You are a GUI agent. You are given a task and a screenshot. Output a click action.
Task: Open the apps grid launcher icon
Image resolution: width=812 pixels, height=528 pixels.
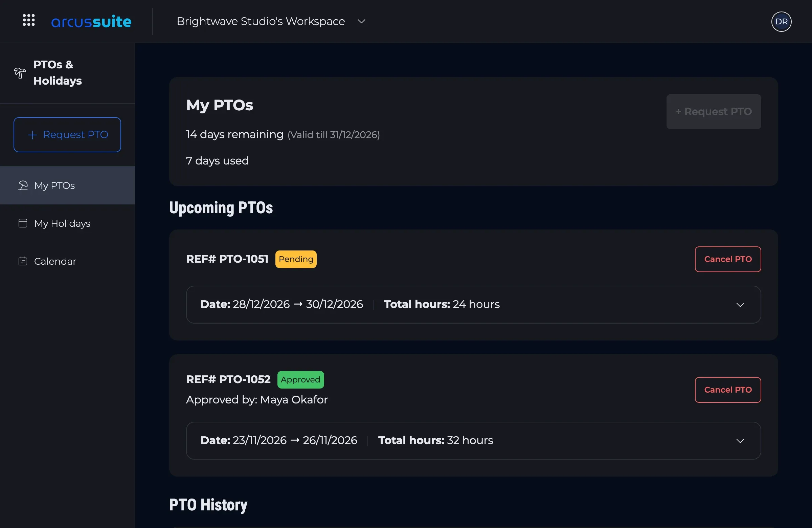tap(29, 20)
